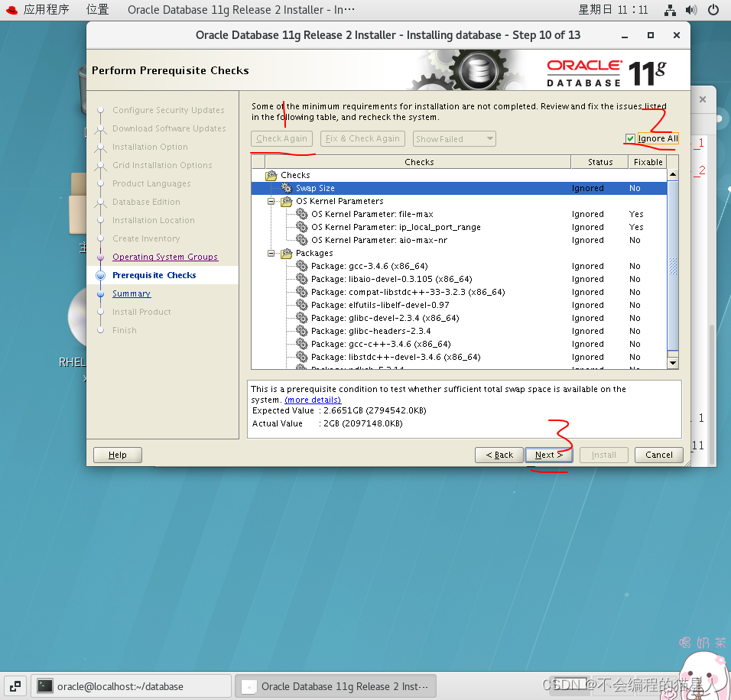This screenshot has height=700, width=731.
Task: Click the workspace switcher icon in bottom panel
Action: tap(15, 686)
